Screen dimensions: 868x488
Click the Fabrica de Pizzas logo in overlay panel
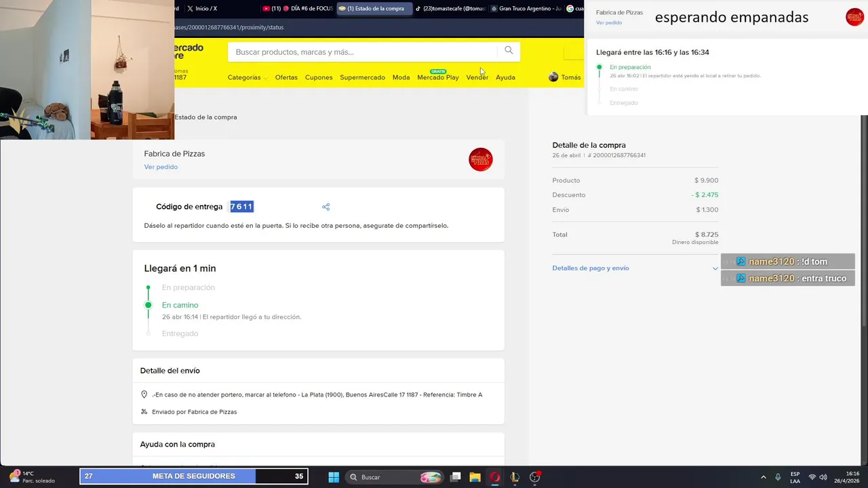click(x=854, y=17)
